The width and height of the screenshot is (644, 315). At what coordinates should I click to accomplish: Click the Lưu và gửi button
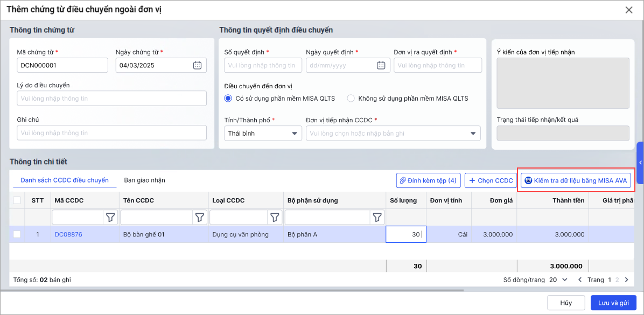tap(613, 303)
